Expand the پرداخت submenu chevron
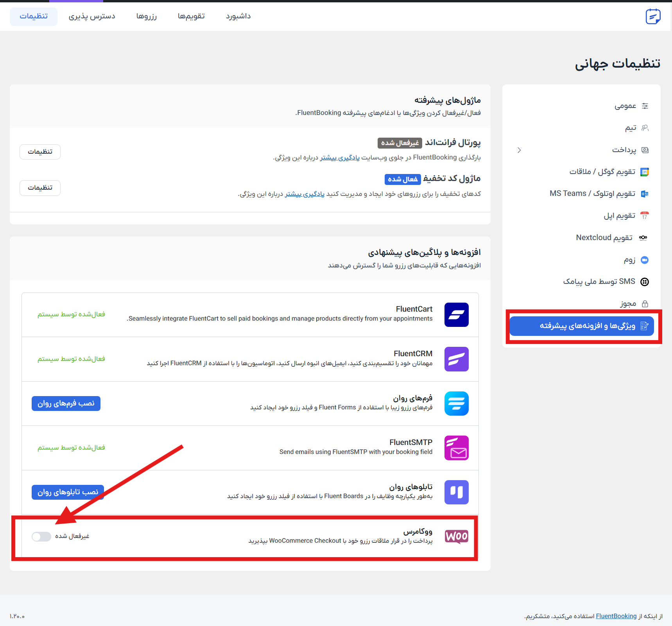The image size is (672, 626). point(519,150)
